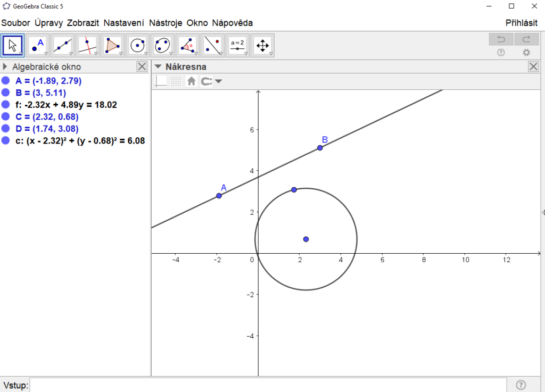Collapse the Nákresna style bar triangle
Image resolution: width=545 pixels, height=392 pixels.
click(x=158, y=66)
